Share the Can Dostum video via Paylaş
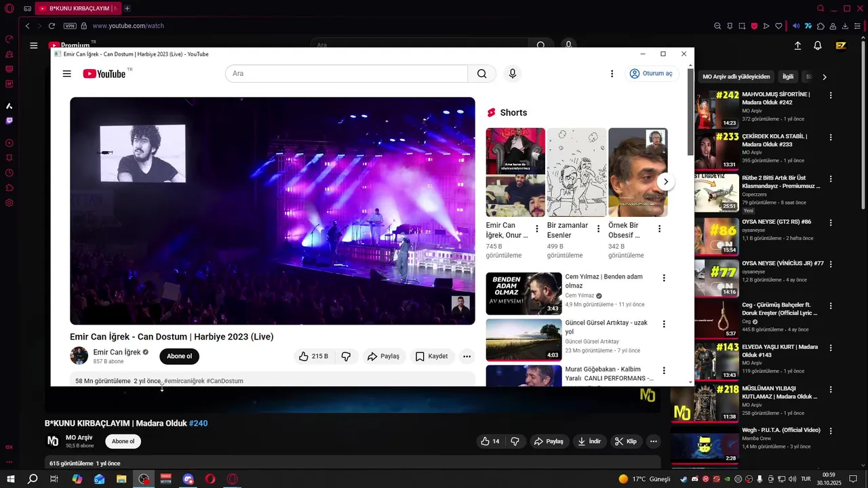The width and height of the screenshot is (868, 488). click(x=383, y=356)
